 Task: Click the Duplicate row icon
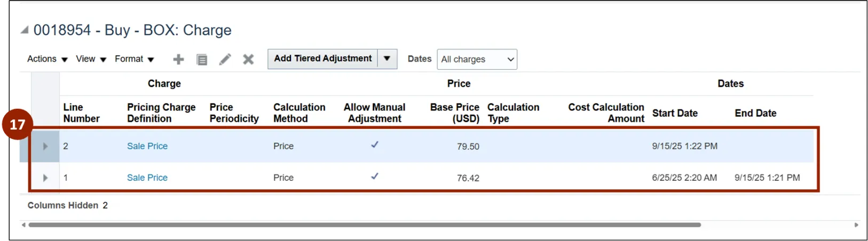[x=202, y=59]
